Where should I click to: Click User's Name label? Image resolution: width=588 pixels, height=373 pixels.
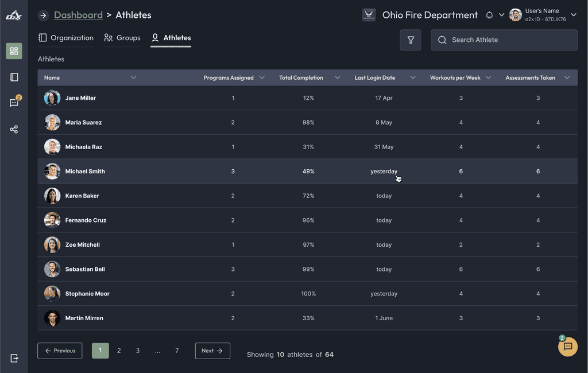coord(542,11)
